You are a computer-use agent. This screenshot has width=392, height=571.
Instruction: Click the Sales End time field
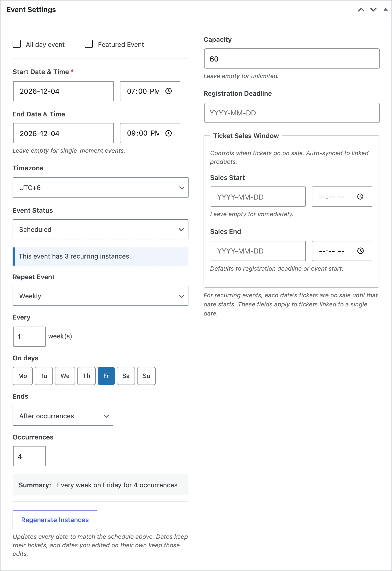342,251
